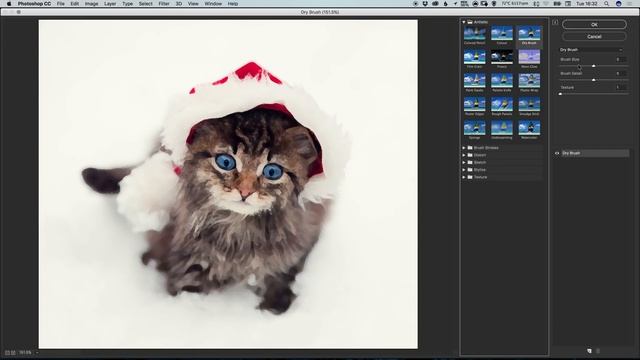
Task: Expand the Sketch filter category
Action: coord(464,162)
